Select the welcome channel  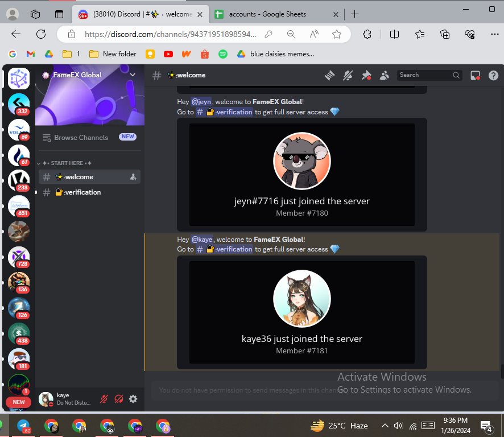coord(89,177)
